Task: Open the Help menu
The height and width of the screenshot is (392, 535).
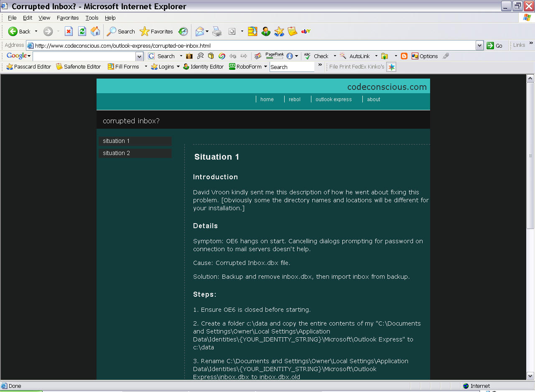Action: point(110,18)
